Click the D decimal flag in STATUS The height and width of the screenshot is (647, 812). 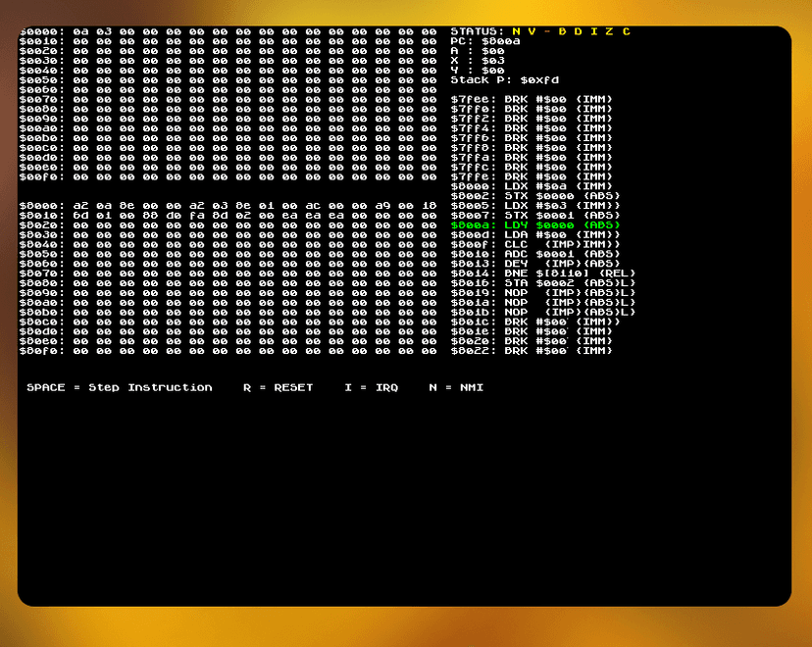coord(578,31)
